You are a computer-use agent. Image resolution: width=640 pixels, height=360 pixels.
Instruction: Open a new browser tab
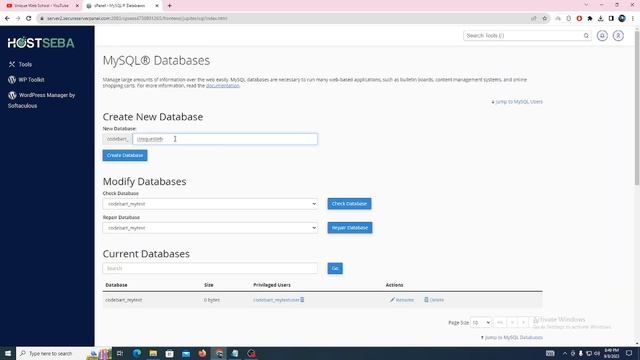(169, 6)
